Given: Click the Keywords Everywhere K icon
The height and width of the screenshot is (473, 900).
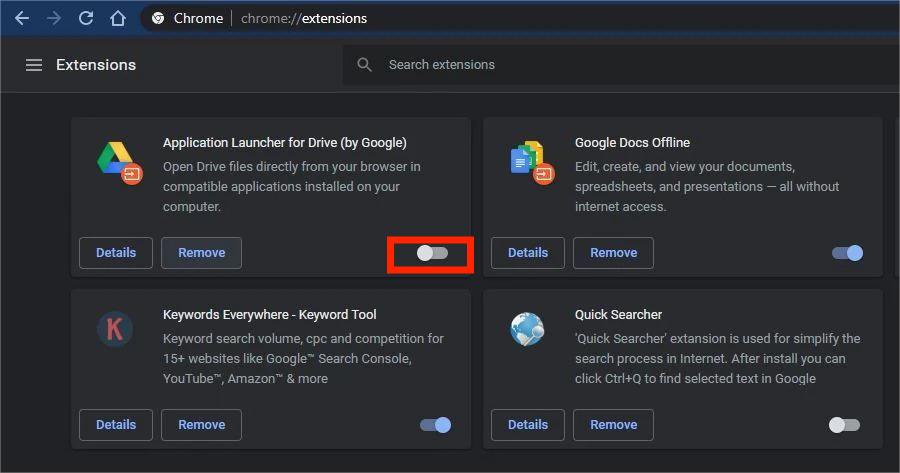Looking at the screenshot, I should pyautogui.click(x=115, y=329).
